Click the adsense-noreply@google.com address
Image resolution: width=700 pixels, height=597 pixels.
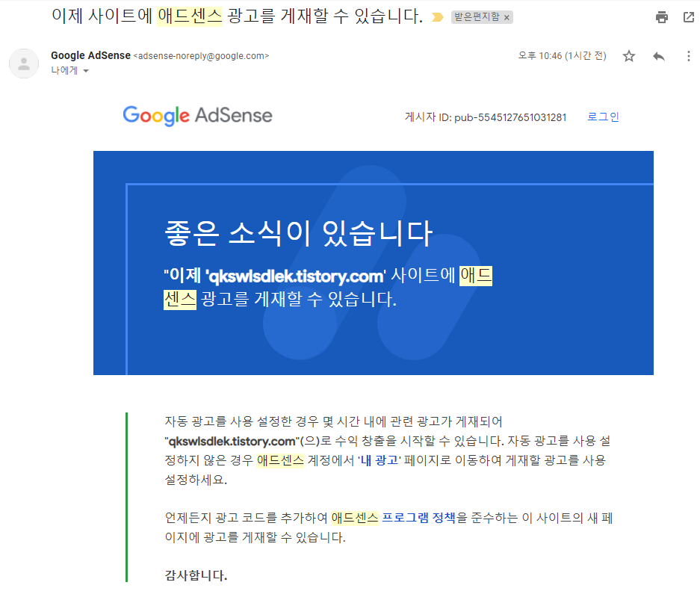click(x=201, y=56)
